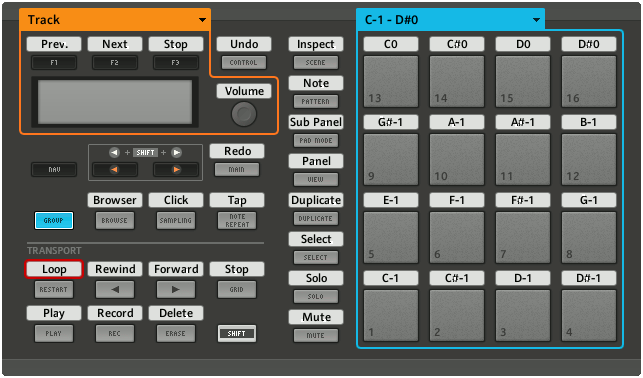Click the SCENE button under Inspect

point(316,63)
